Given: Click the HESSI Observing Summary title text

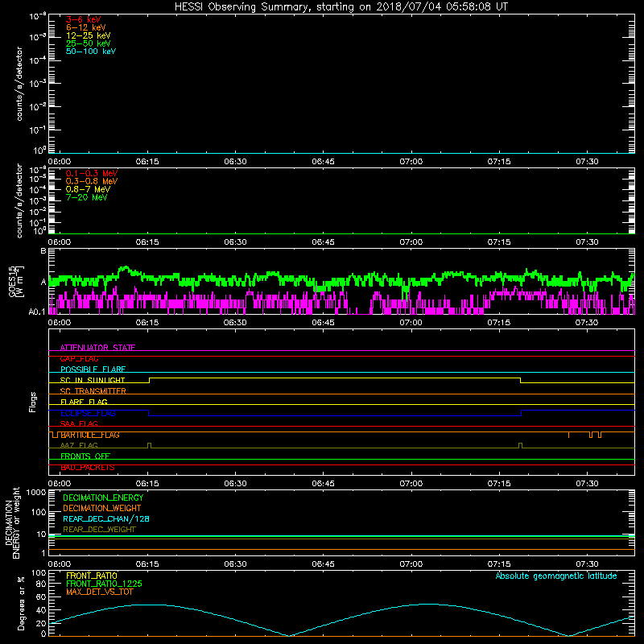Looking at the screenshot, I should coord(341,6).
